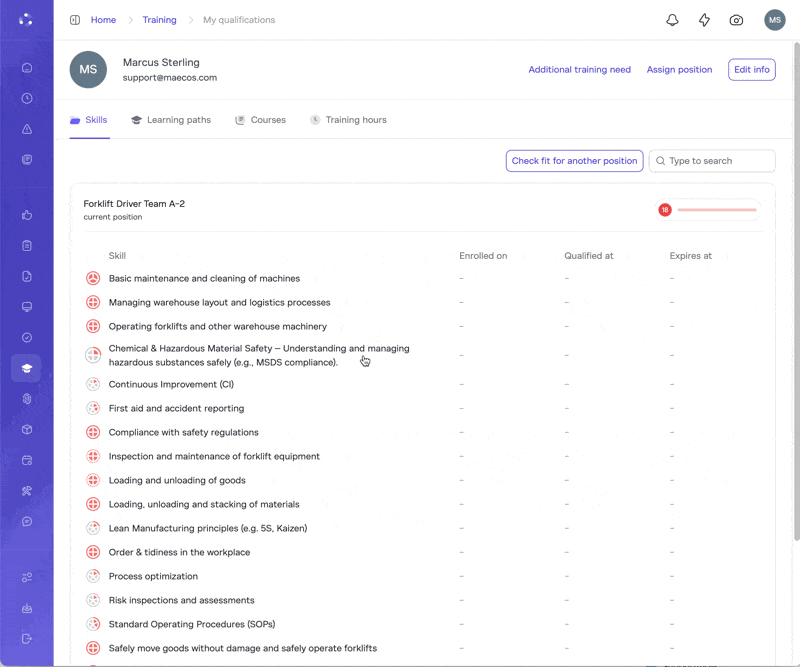Click the log out icon at sidebar bottom
800x667 pixels.
(27, 638)
